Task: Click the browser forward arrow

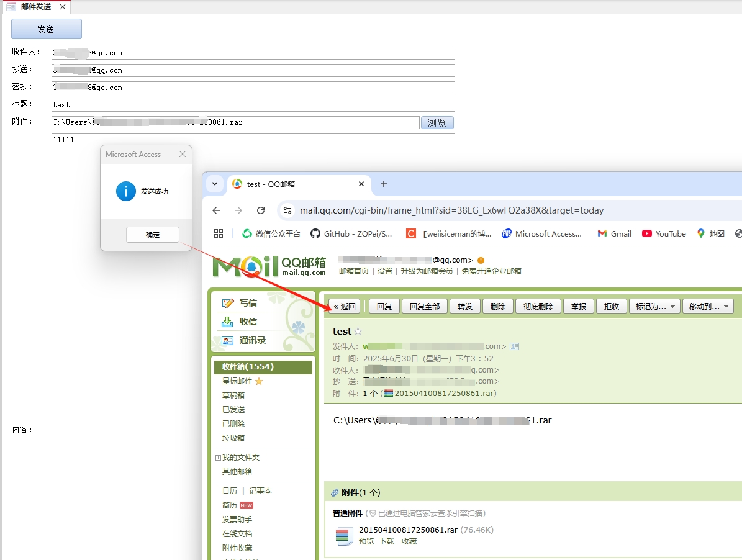Action: (x=238, y=210)
